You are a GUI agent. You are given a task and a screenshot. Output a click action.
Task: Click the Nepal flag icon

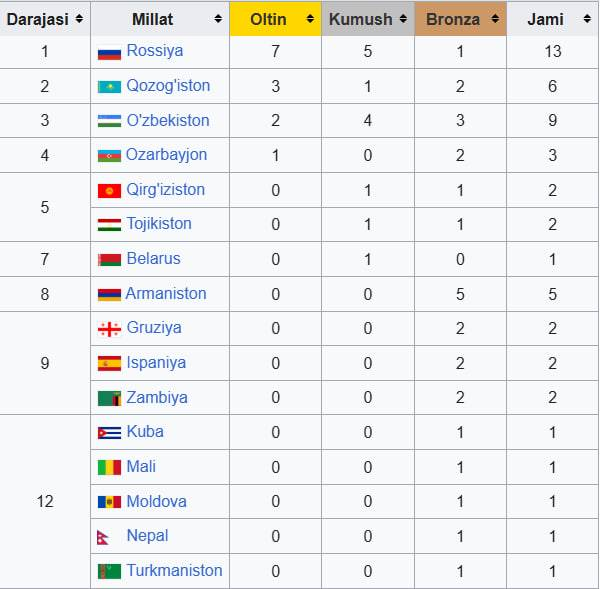[107, 537]
